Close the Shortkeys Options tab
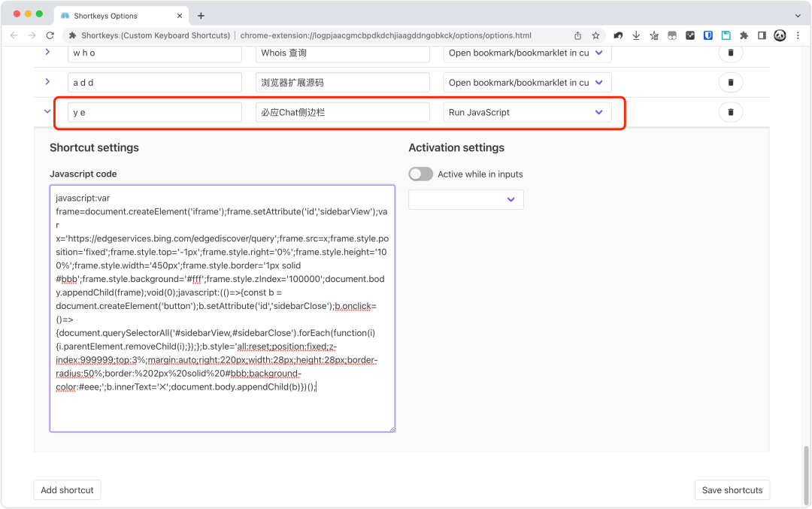 pos(180,16)
